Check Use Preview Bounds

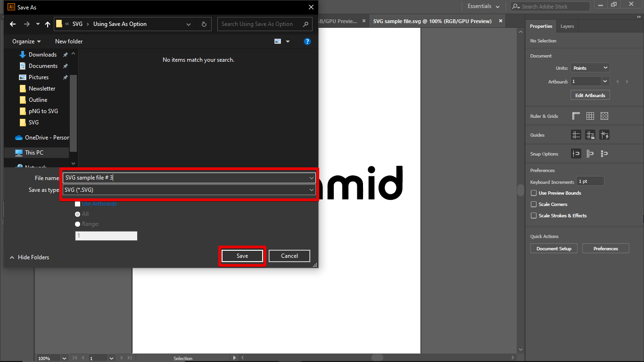[x=534, y=193]
